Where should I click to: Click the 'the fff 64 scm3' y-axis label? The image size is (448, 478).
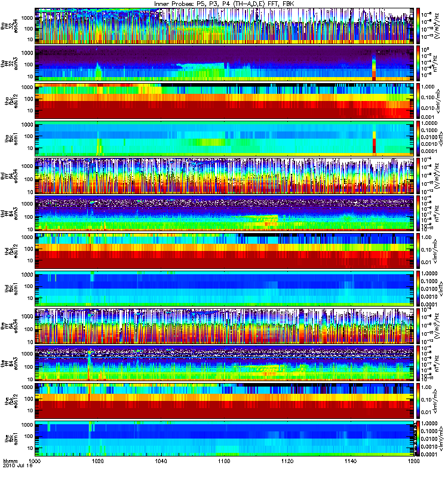(9, 363)
